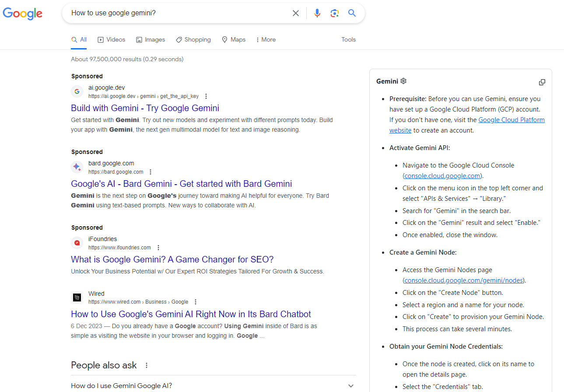This screenshot has height=392, width=564.
Task: Click the Wired breadcrumb URL text
Action: tap(138, 302)
